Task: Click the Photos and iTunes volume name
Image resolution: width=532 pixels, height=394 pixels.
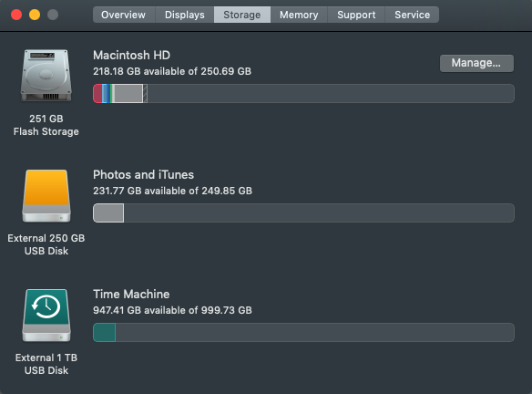Action: 144,174
